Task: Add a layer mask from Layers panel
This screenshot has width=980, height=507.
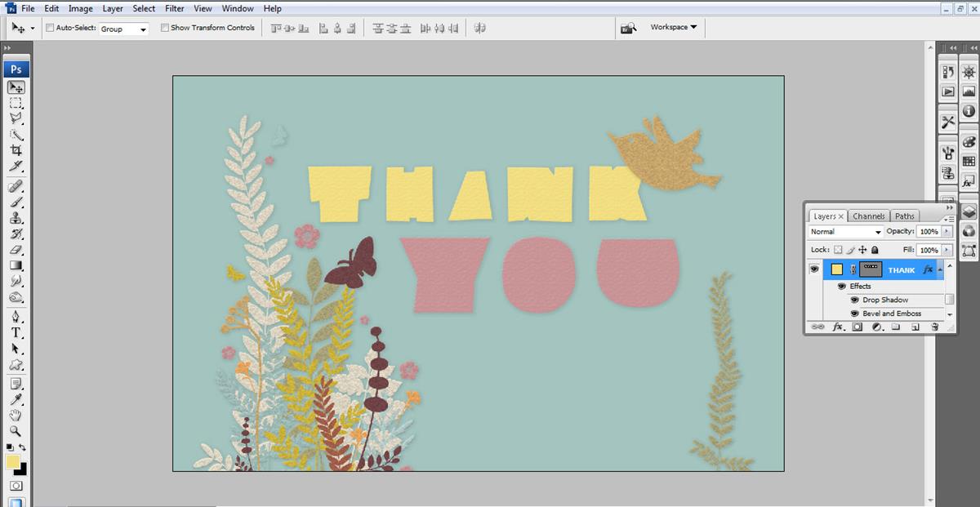Action: (x=857, y=327)
